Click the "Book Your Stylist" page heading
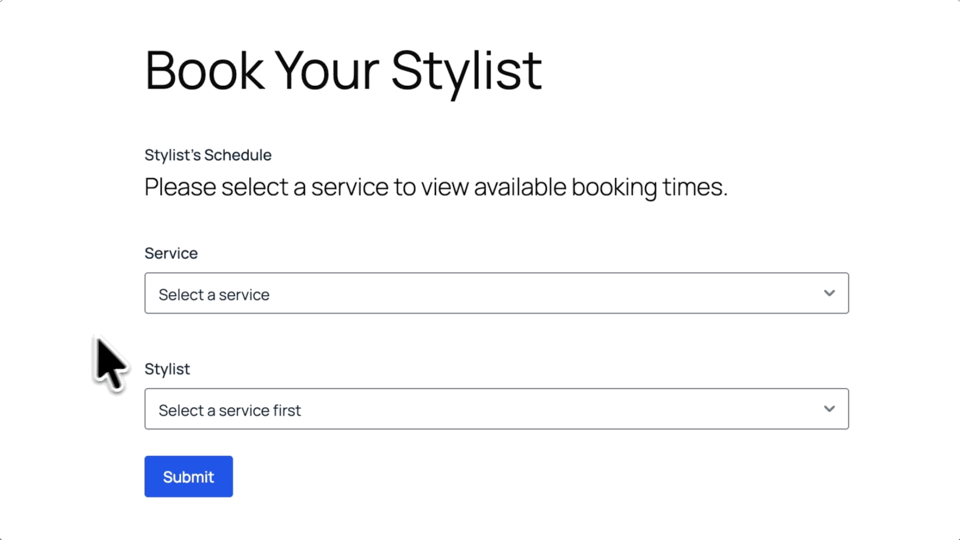960x540 pixels. pyautogui.click(x=343, y=70)
